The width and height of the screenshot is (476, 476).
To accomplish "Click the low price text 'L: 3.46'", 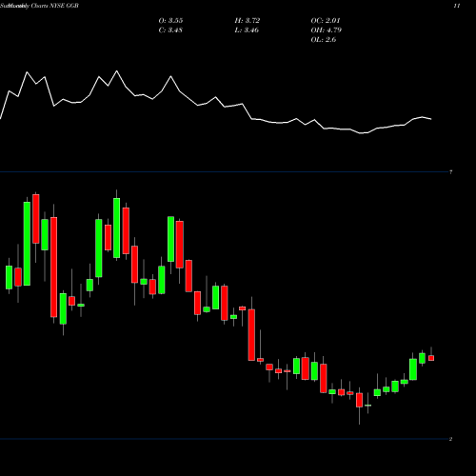I will click(x=247, y=30).
